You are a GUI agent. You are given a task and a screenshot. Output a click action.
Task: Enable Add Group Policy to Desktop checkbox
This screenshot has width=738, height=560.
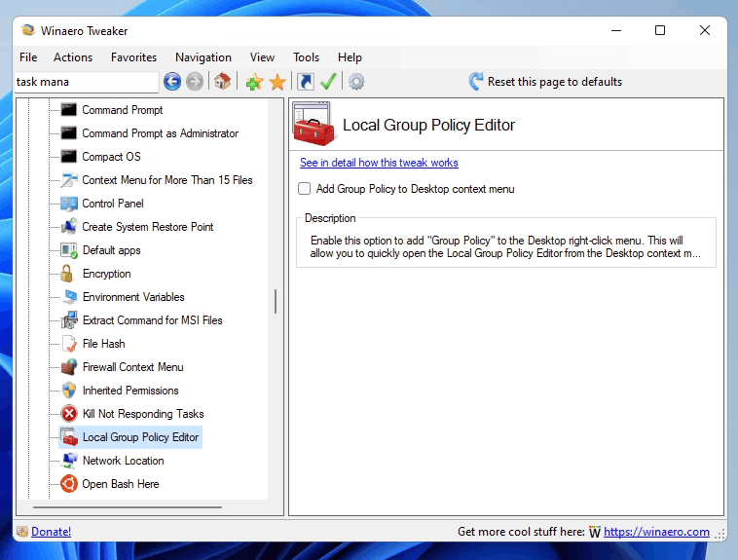(305, 189)
